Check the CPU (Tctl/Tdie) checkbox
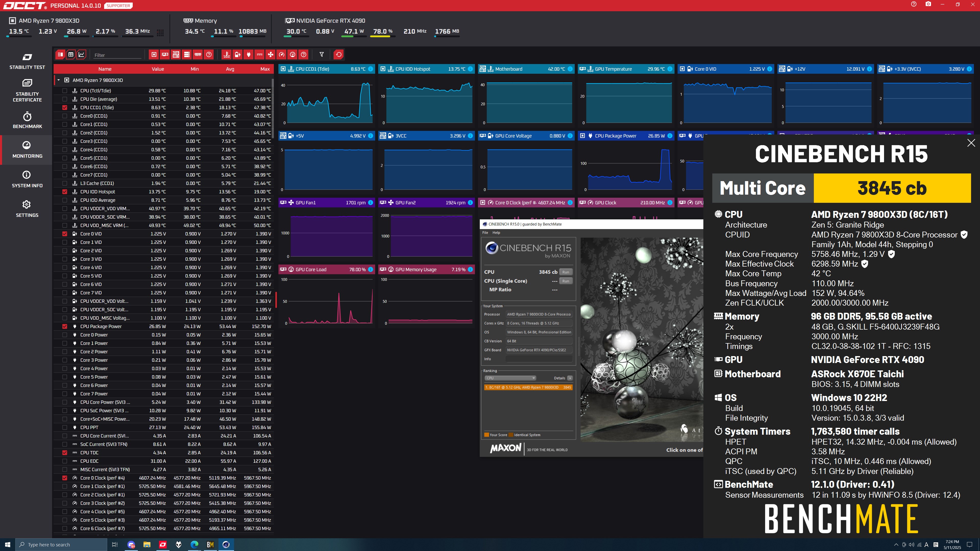 pos(65,91)
